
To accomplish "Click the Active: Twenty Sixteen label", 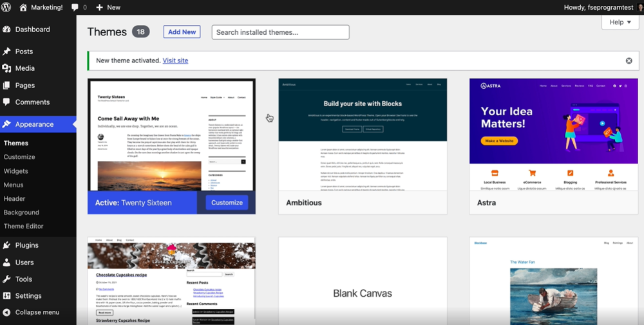I will pos(133,203).
